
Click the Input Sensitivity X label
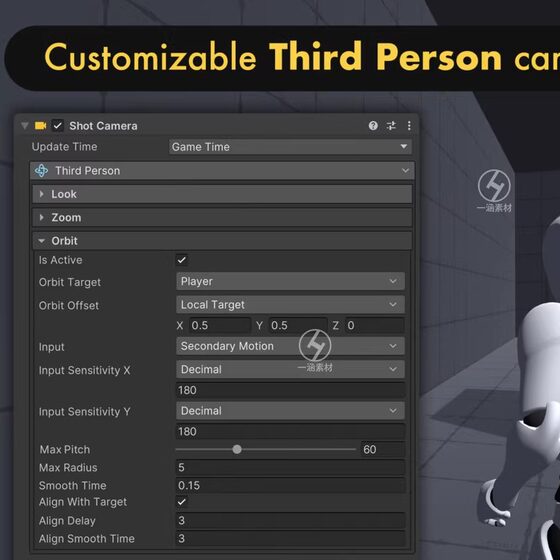84,370
